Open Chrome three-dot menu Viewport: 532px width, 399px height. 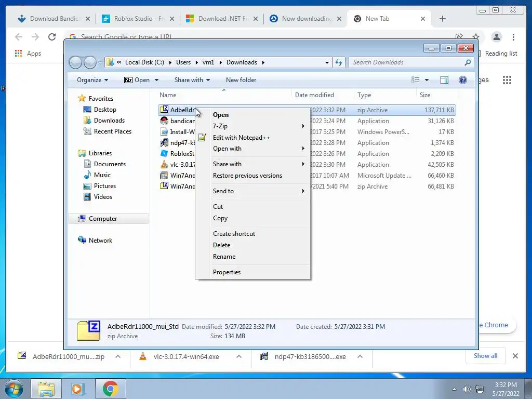pos(513,37)
